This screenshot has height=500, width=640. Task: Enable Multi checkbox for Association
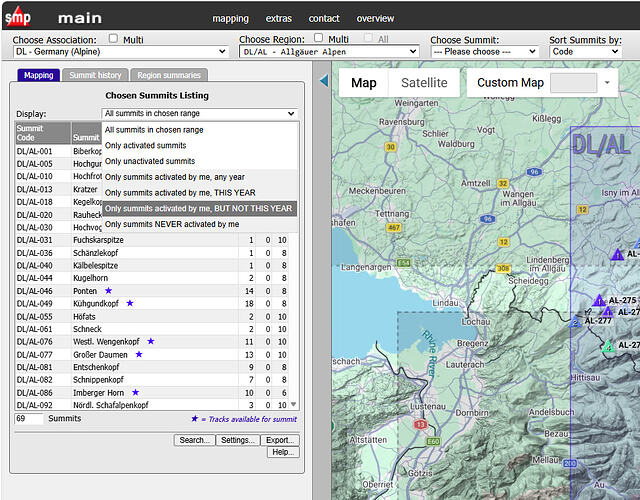tap(113, 38)
